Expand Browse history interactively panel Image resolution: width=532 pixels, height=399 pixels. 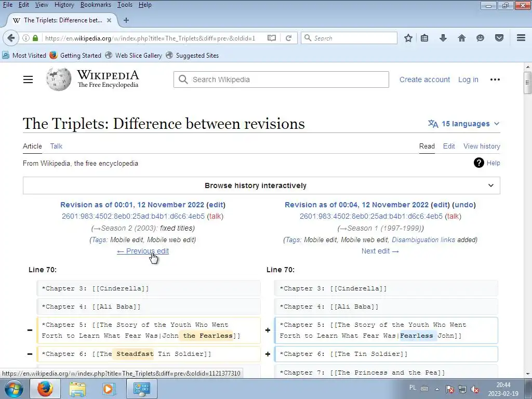coord(261,185)
